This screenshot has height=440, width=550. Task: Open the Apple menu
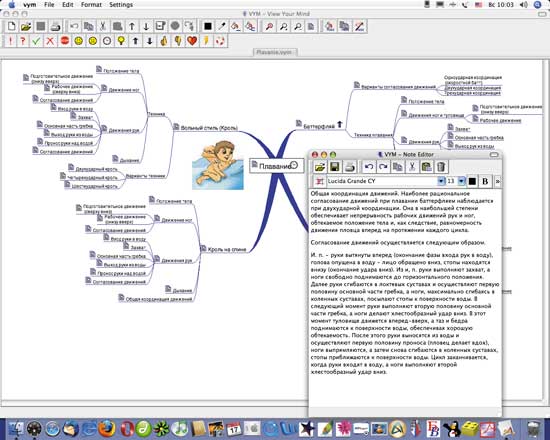click(12, 5)
